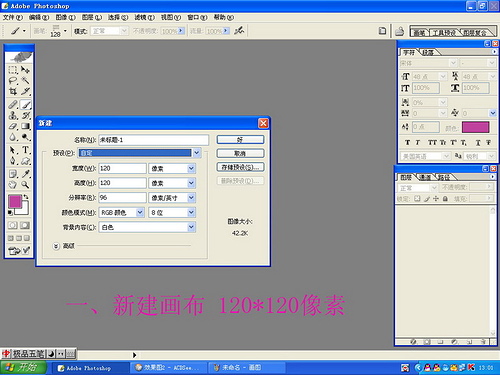Toggle All Caps in Character panel

432,142
